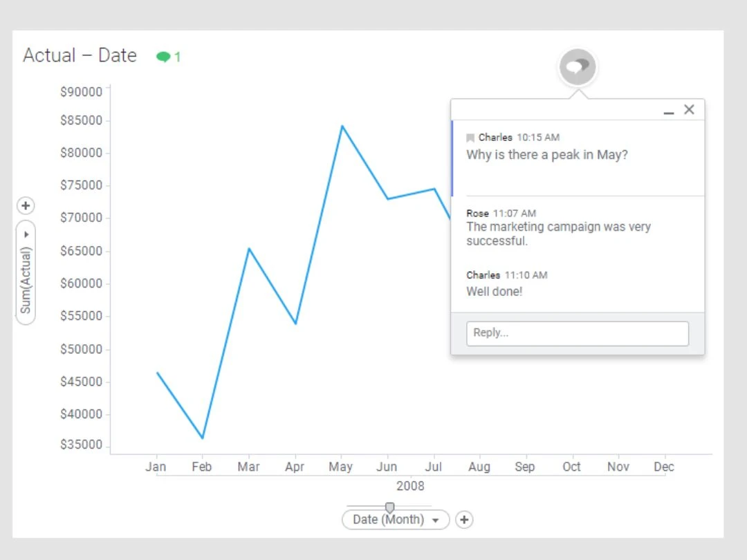This screenshot has height=560, width=747.
Task: Toggle the bookmark flag beside Charles's comment
Action: [470, 138]
